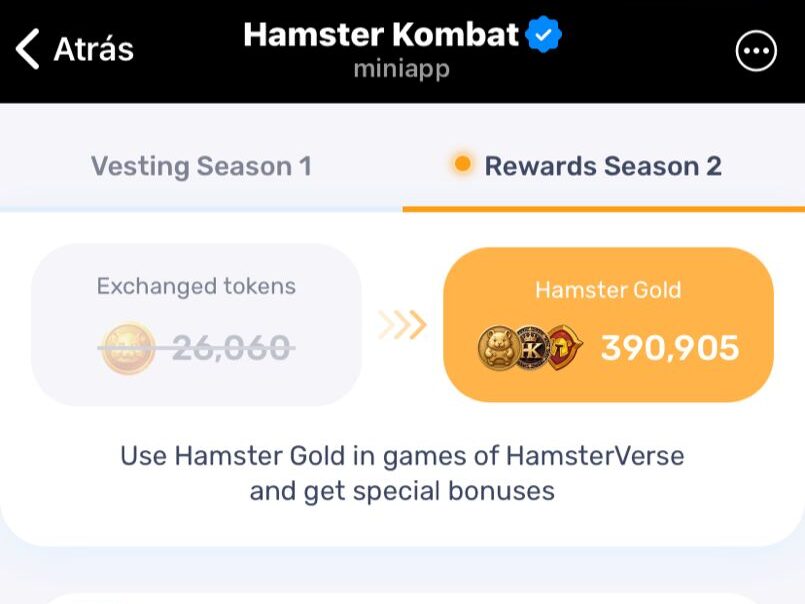Click the miniapp label under the title

coord(402,69)
